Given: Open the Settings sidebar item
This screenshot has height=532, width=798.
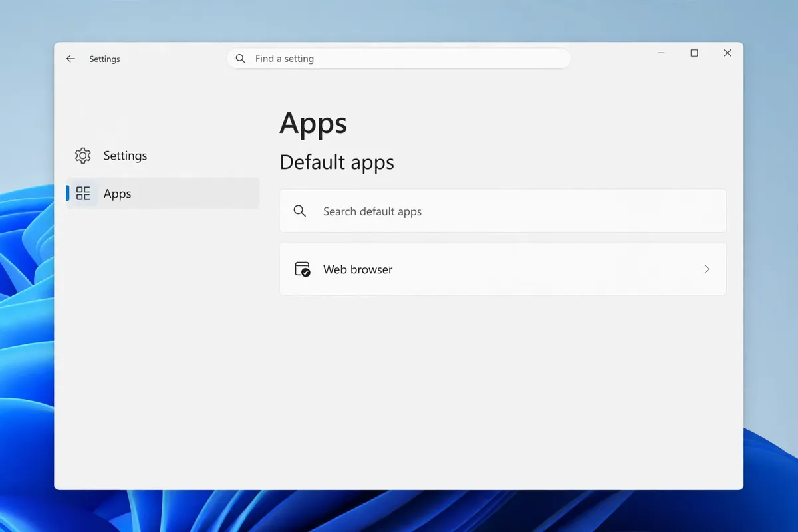Looking at the screenshot, I should coord(163,156).
